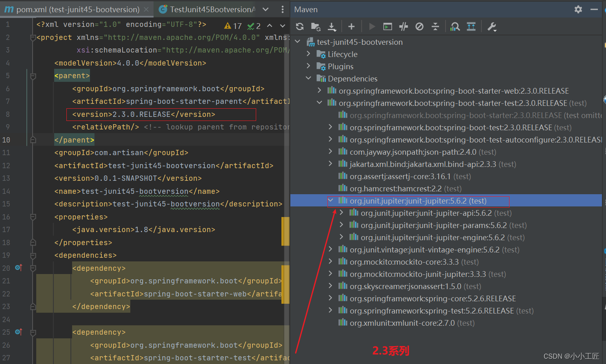Click the blue arrows icon in Maven toolbar
Screen dimensions: 606x364
point(471,26)
